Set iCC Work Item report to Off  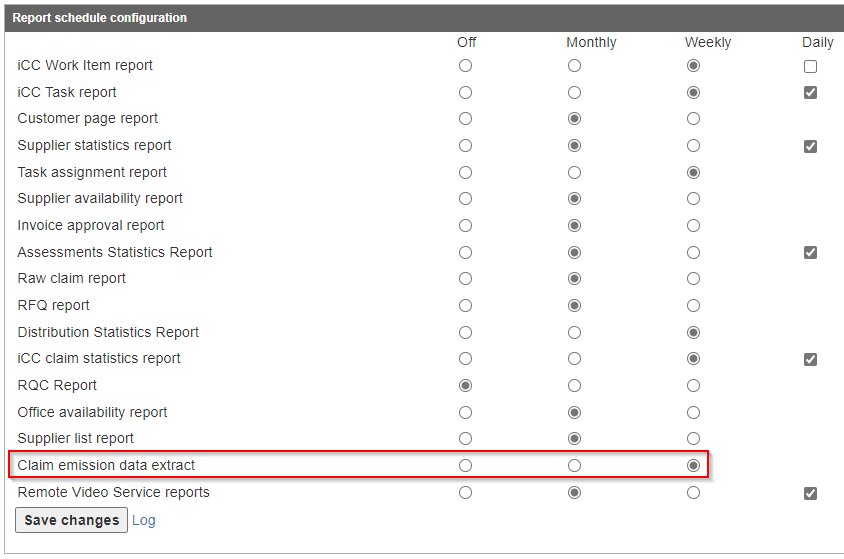point(465,66)
